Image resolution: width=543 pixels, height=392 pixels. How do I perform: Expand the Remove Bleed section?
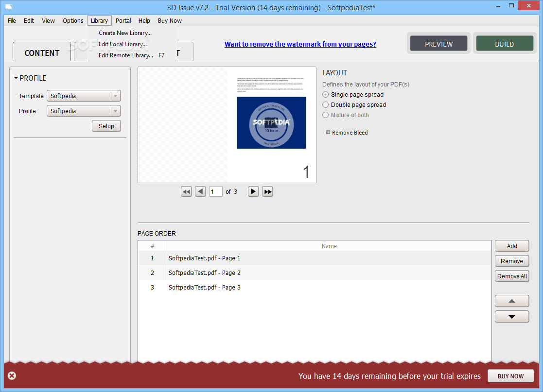coord(328,133)
